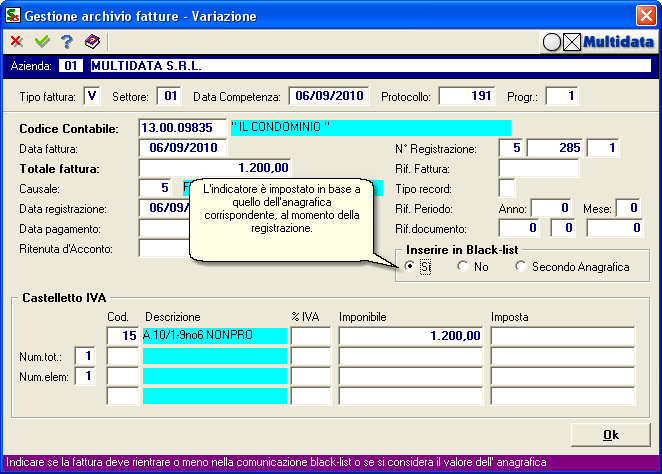Open help via blue question mark icon
Image resolution: width=662 pixels, height=474 pixels.
pos(67,41)
